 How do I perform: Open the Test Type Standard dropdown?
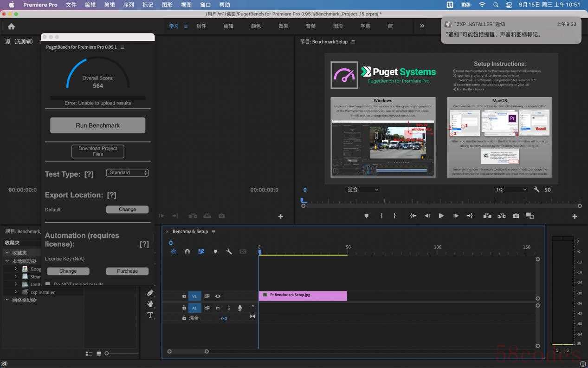[x=127, y=173]
